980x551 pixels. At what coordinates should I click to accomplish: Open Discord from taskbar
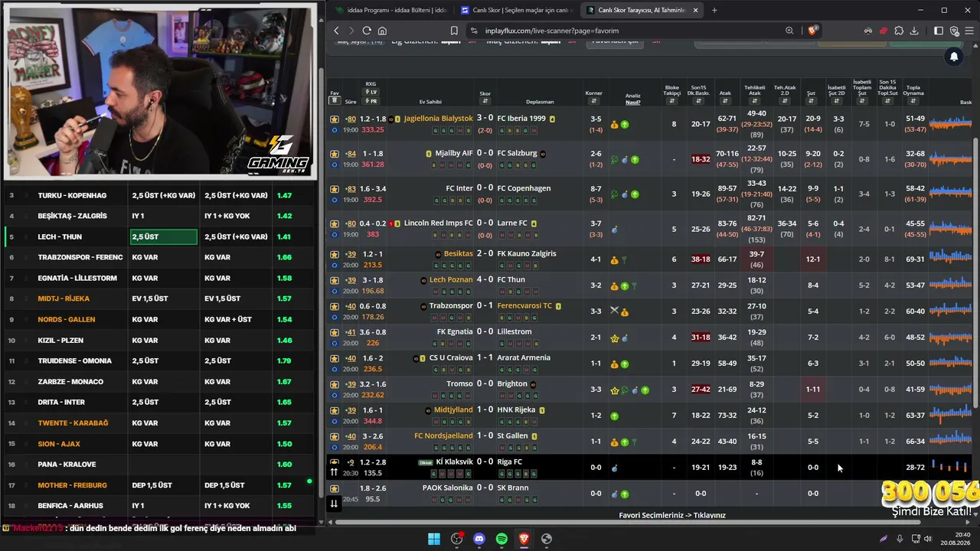coord(479,539)
